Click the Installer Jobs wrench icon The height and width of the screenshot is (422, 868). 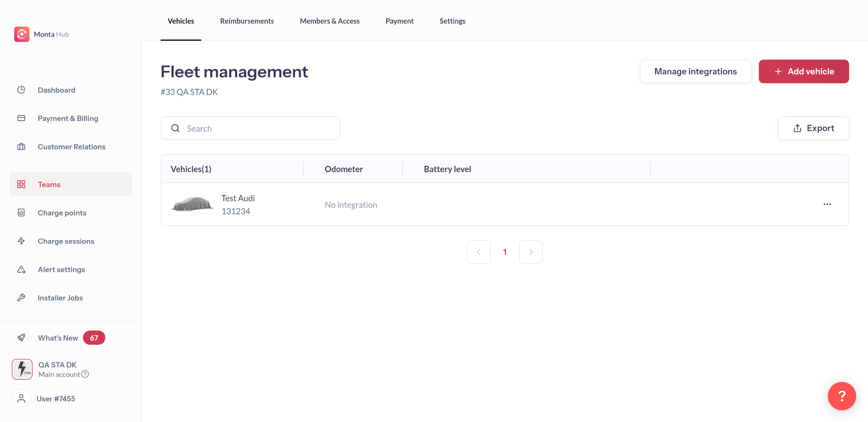pyautogui.click(x=21, y=298)
